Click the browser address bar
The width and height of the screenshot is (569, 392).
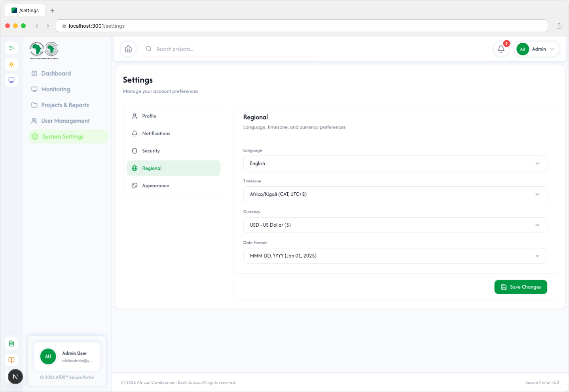pos(302,26)
